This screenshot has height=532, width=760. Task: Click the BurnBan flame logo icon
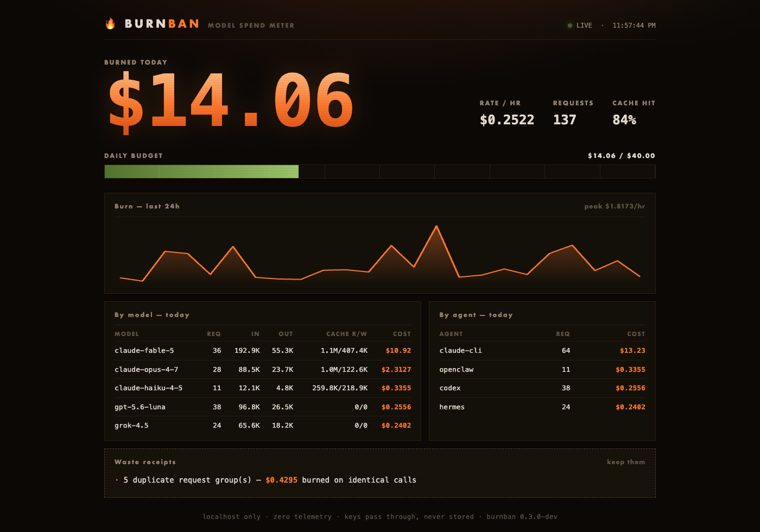(x=110, y=24)
